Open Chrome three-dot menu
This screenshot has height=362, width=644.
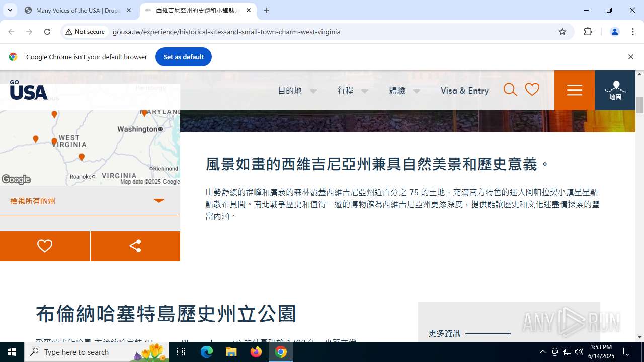633,32
